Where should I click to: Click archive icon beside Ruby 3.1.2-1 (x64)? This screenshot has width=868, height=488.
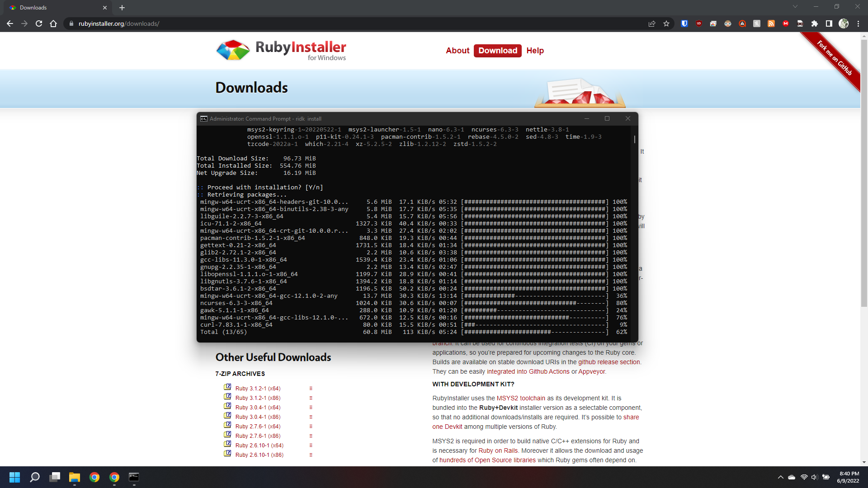[227, 387]
